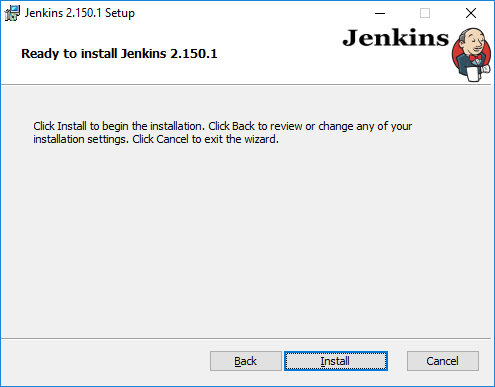Viewport: 495px width, 387px height.
Task: Select the 'Ready to install Jenkins 2.150.1' heading
Action: coord(119,54)
